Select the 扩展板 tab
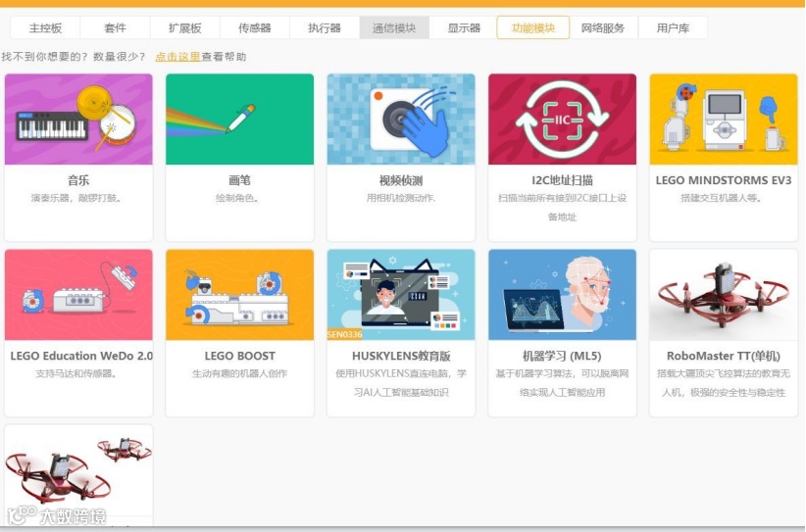The width and height of the screenshot is (806, 532). pos(185,27)
